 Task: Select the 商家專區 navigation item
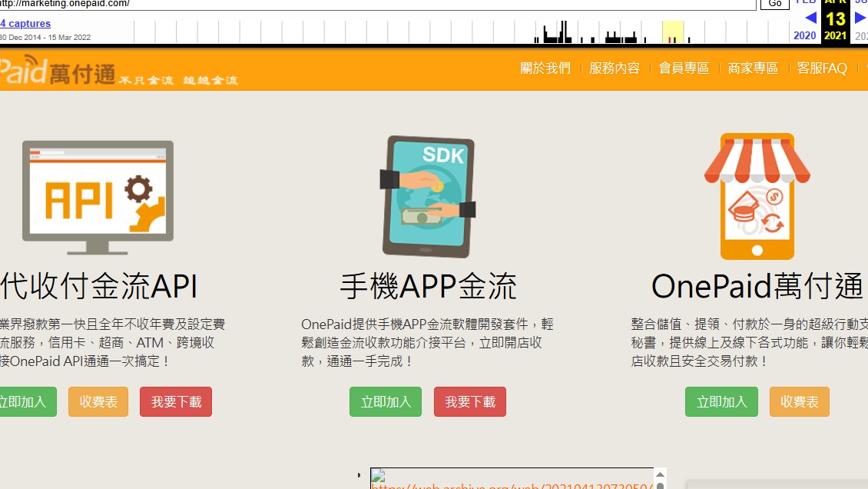pyautogui.click(x=753, y=68)
